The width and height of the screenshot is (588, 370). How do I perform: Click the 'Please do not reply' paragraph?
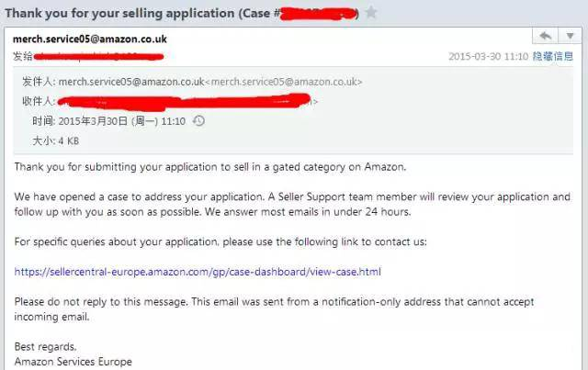pyautogui.click(x=274, y=309)
